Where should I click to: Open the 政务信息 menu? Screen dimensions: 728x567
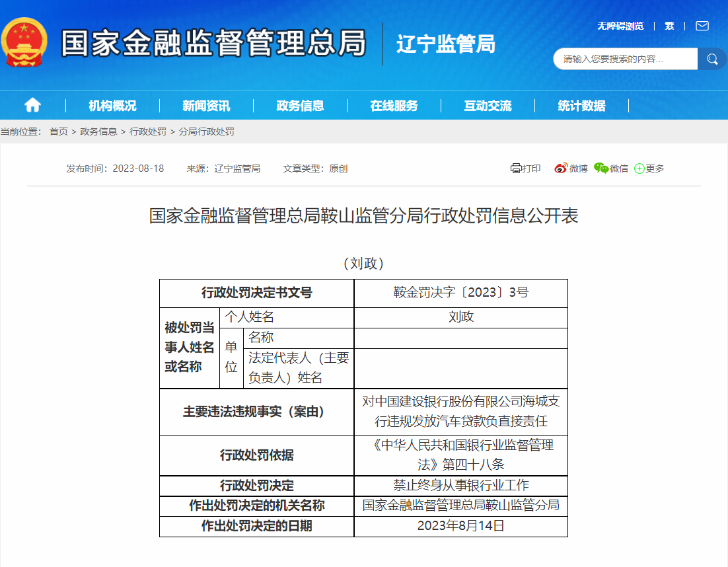coord(300,106)
